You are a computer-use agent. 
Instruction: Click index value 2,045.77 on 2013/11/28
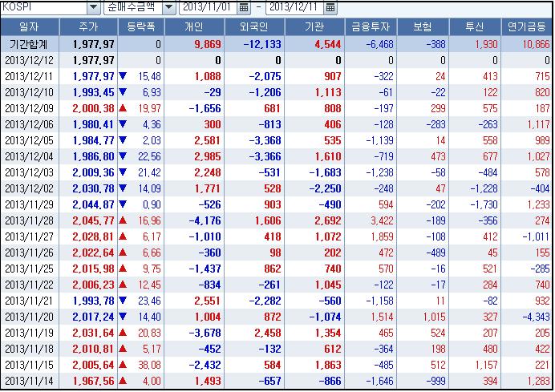click(94, 220)
